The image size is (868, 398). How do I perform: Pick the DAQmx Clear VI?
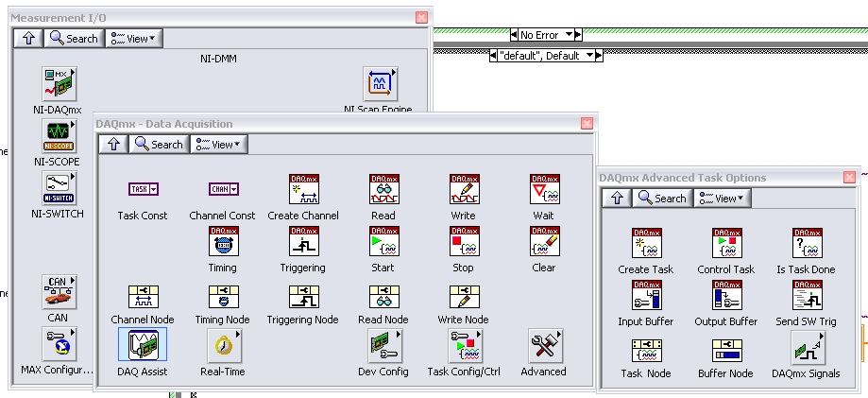click(x=545, y=241)
